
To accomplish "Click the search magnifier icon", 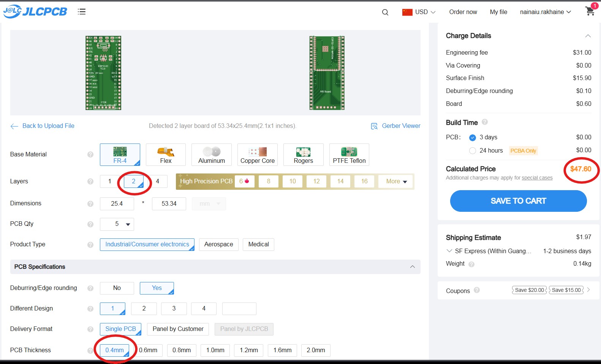I will 385,12.
